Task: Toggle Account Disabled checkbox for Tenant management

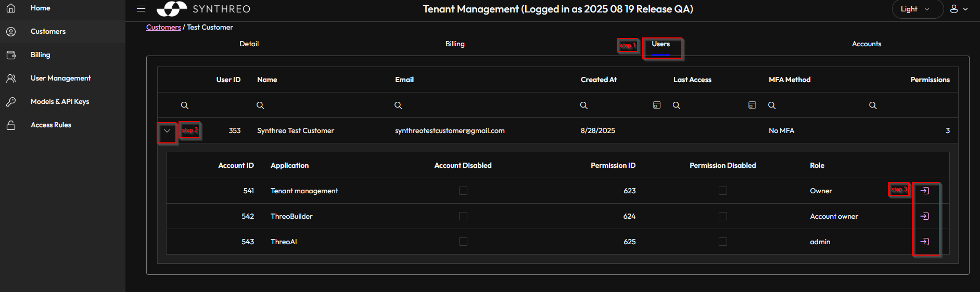Action: pyautogui.click(x=463, y=191)
